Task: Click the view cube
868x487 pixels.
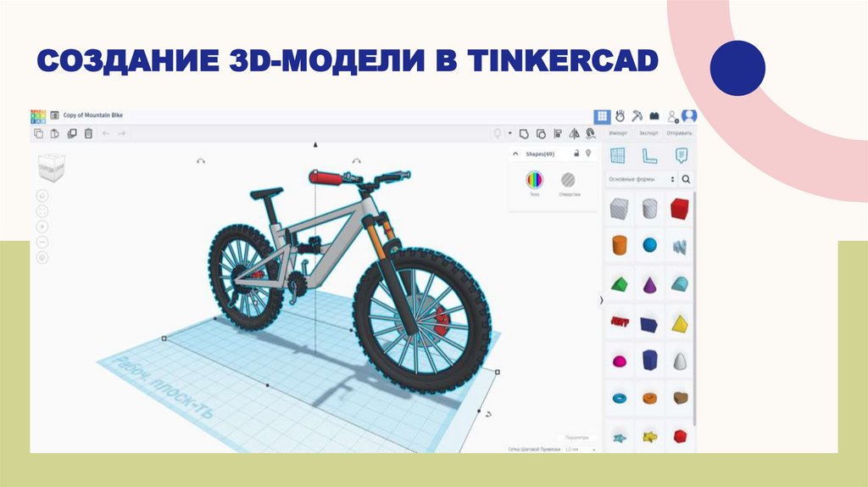Action: [52, 167]
